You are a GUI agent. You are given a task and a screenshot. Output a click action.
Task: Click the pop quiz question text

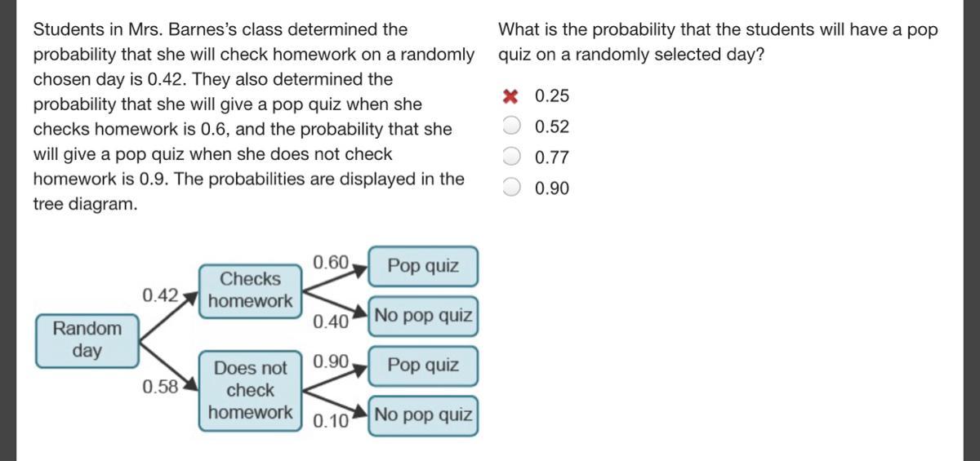coord(718,42)
